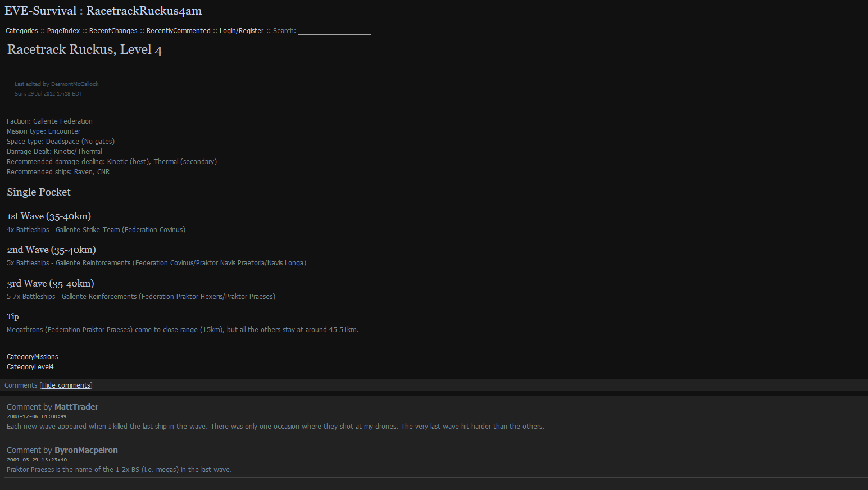Select the 2nd Wave heading
The height and width of the screenshot is (490, 868).
click(51, 250)
